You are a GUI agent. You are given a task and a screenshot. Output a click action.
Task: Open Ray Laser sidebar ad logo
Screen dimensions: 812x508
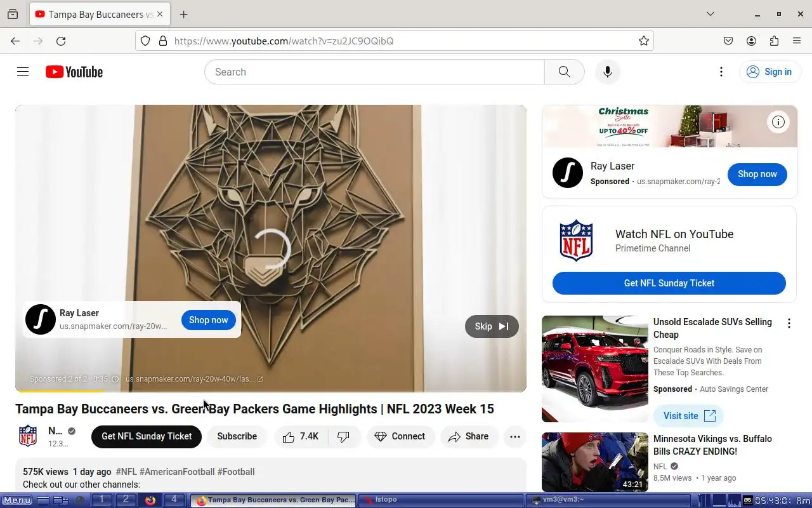click(x=567, y=173)
